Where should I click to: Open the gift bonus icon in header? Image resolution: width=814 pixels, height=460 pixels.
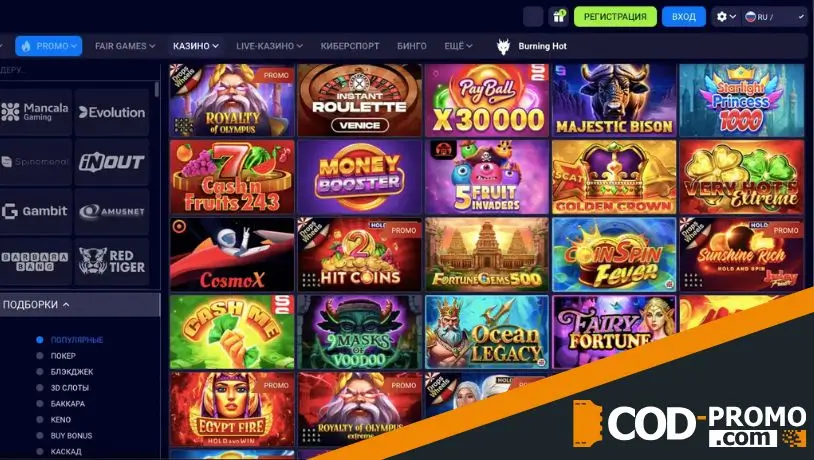pyautogui.click(x=559, y=17)
